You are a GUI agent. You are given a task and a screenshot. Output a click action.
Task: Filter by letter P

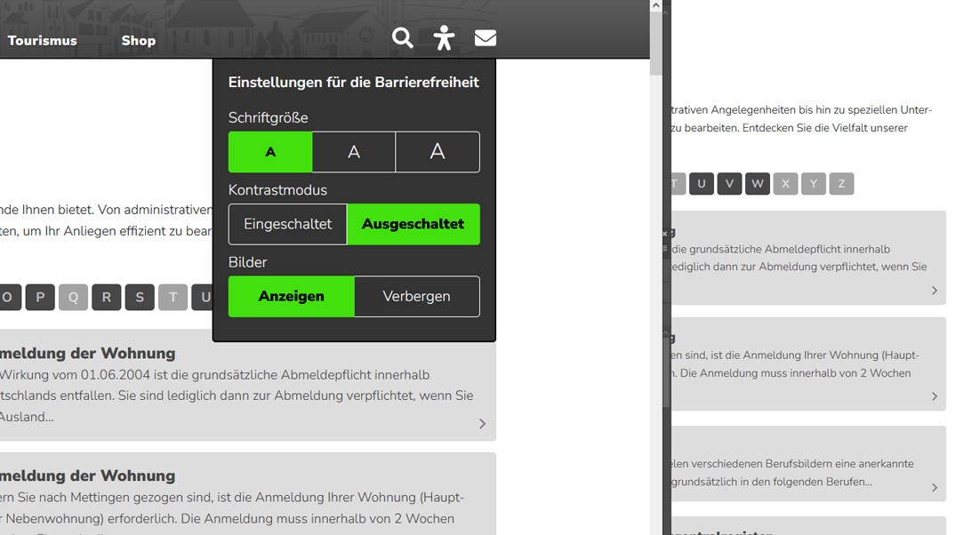40,297
